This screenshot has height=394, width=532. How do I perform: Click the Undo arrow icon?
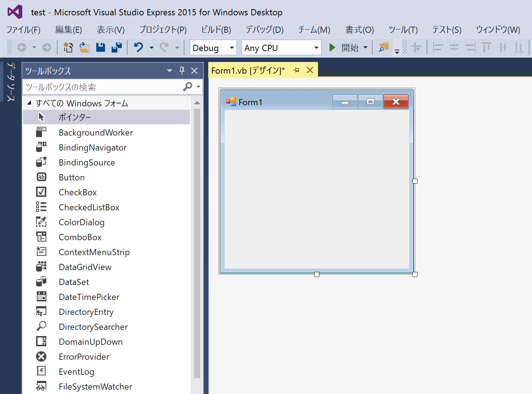pos(139,47)
